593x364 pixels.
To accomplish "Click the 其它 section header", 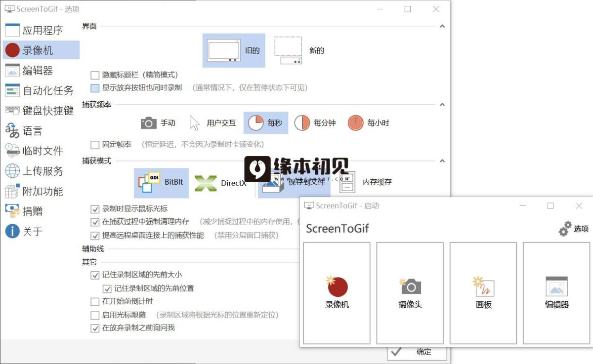I will pyautogui.click(x=89, y=262).
